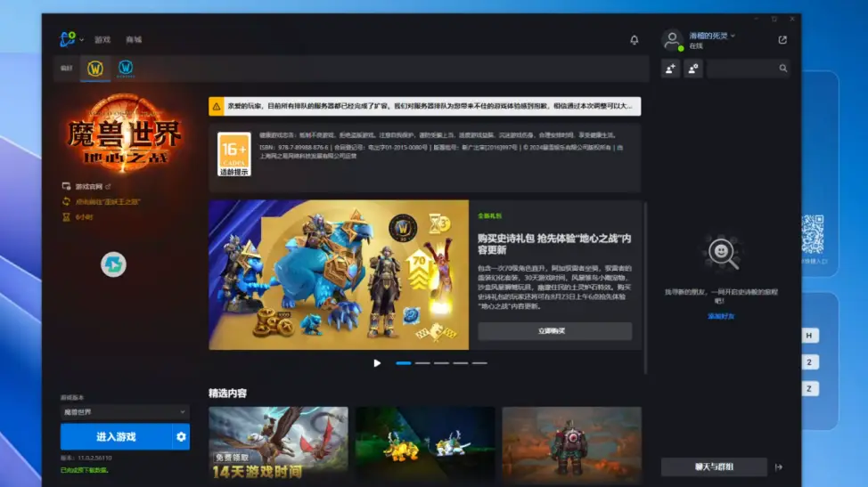
Task: Click the 立即购买 buy now button
Action: pyautogui.click(x=554, y=330)
